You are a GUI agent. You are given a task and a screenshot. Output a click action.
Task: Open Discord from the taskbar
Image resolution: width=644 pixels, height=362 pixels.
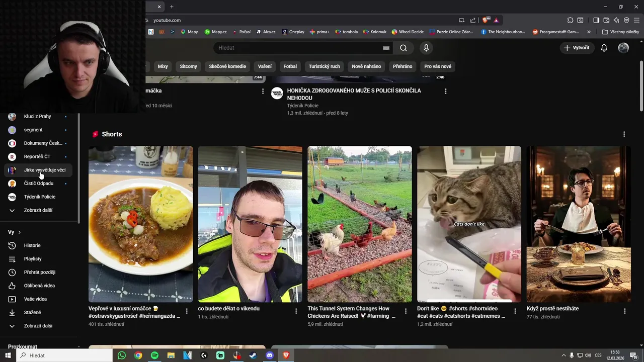[x=270, y=355]
